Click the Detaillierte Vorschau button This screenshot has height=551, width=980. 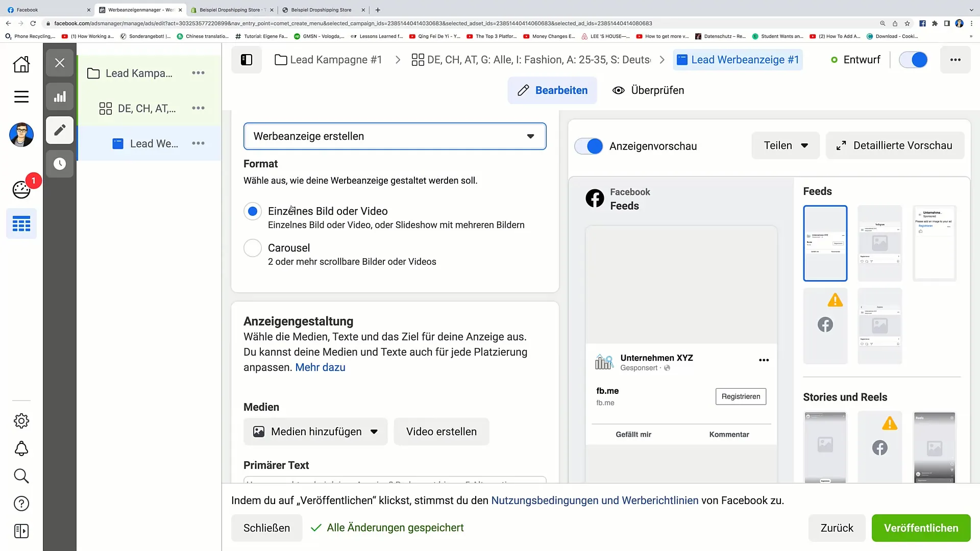[895, 145]
